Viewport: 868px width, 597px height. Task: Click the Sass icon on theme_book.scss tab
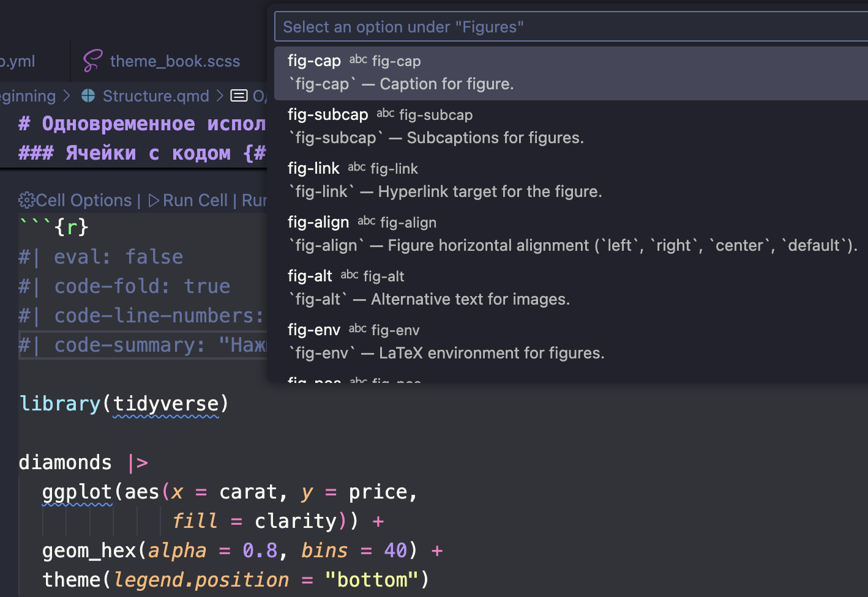coord(92,61)
